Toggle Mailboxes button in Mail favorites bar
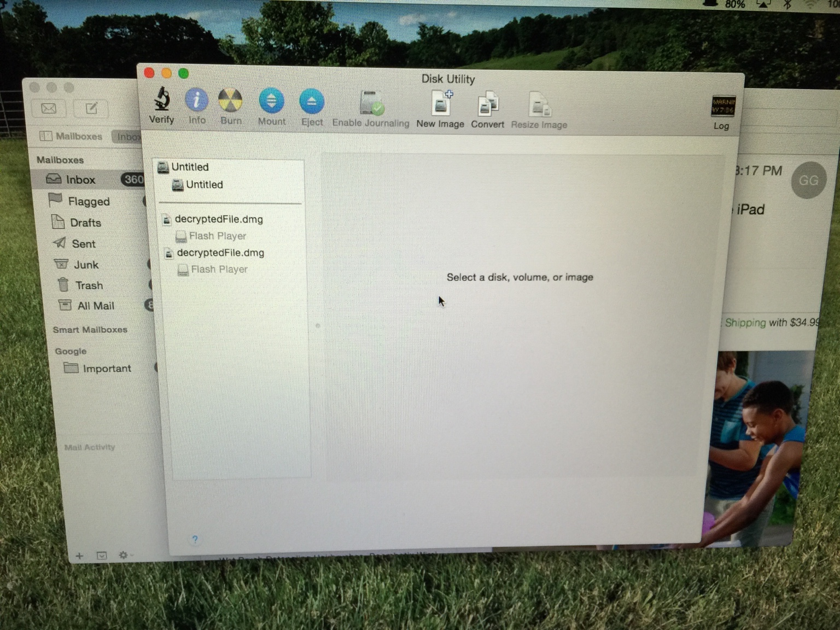This screenshot has height=630, width=840. (x=71, y=136)
